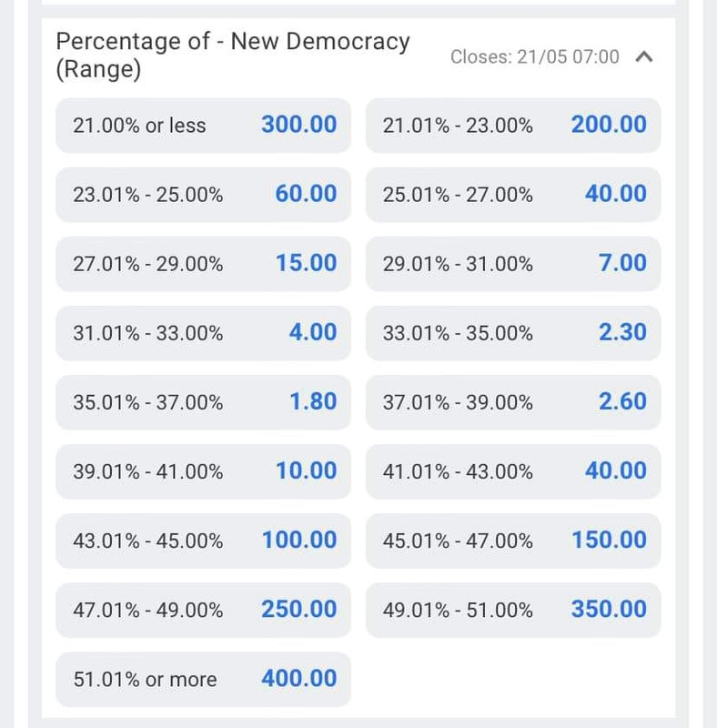This screenshot has width=717, height=728.
Task: Select the 41.01% - 43.00% range
Action: pyautogui.click(x=513, y=471)
